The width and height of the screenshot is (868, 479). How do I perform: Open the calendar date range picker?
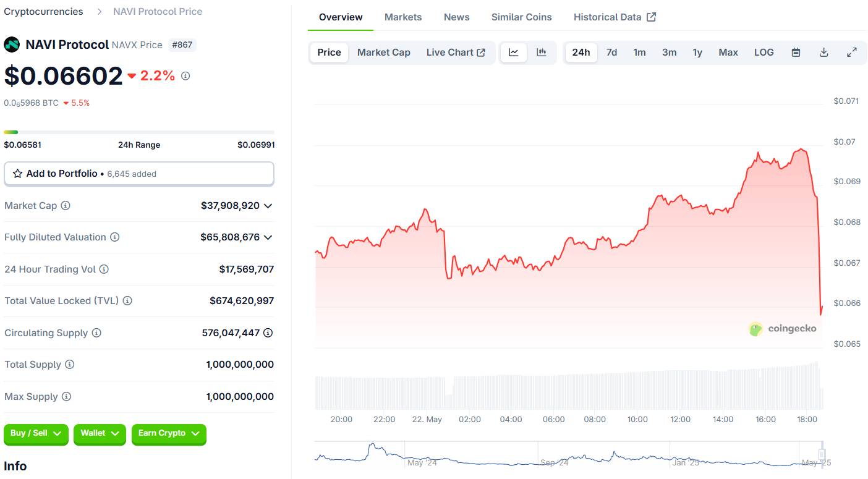796,53
